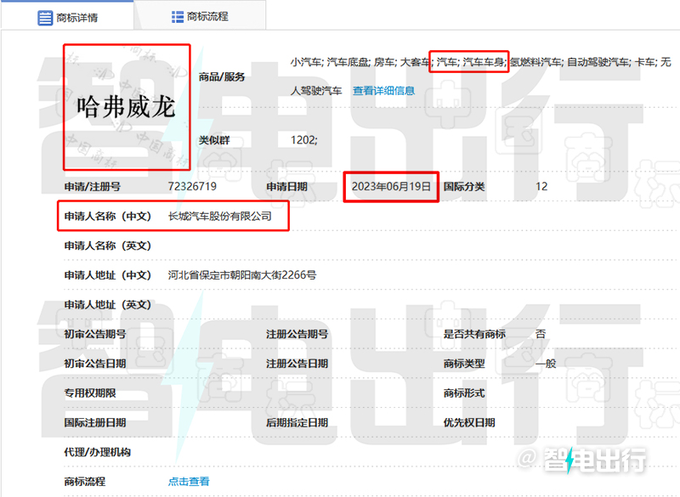Click the 类似群 label
This screenshot has height=497, width=680.
(214, 140)
